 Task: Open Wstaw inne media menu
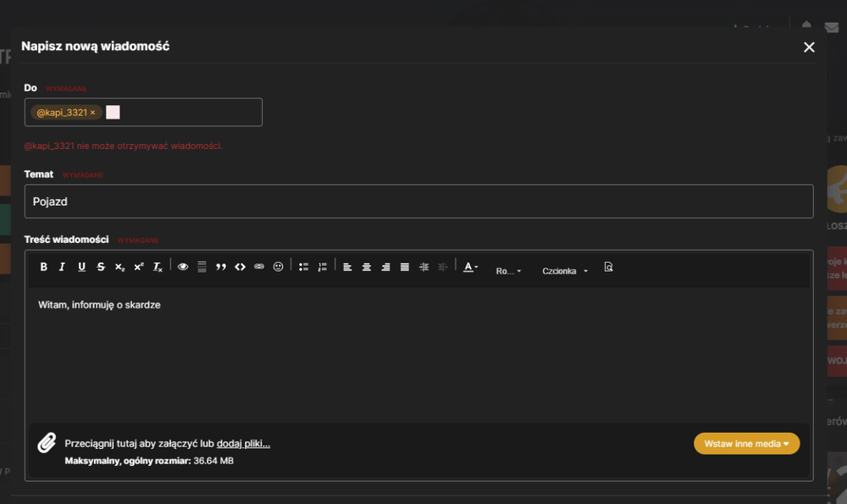(746, 444)
